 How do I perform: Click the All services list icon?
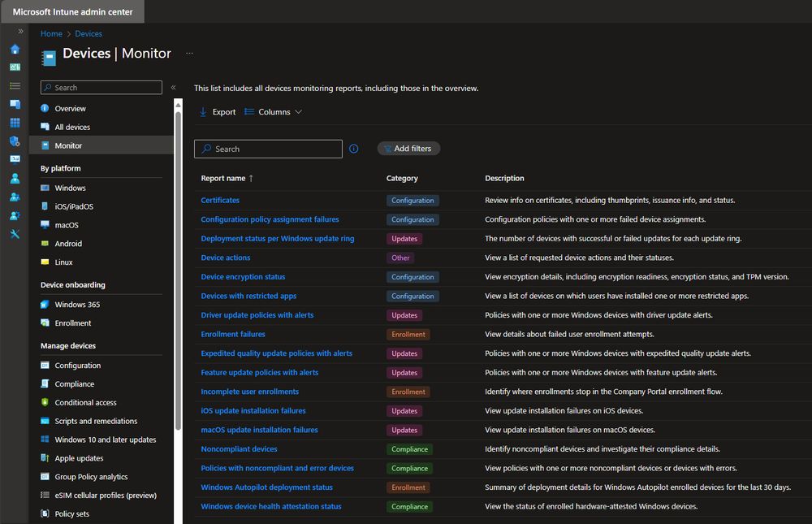point(15,85)
